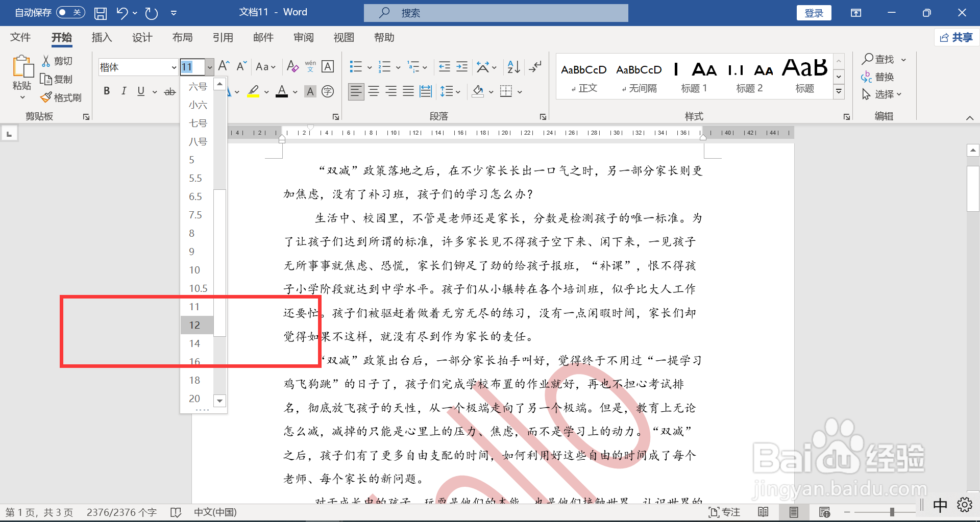Center align text

(374, 91)
